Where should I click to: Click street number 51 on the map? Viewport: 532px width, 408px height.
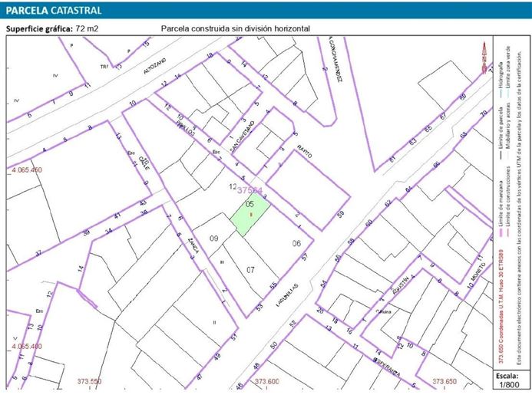tap(234, 337)
